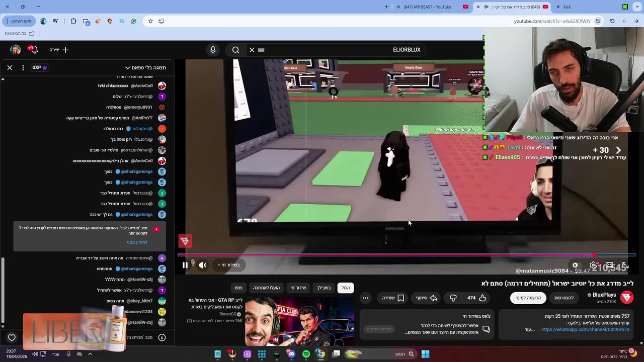Reload the page in browser
This screenshot has width=644, height=362.
(612, 21)
